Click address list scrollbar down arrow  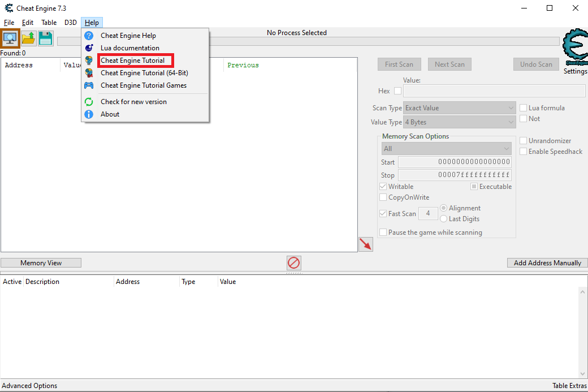pyautogui.click(x=582, y=374)
